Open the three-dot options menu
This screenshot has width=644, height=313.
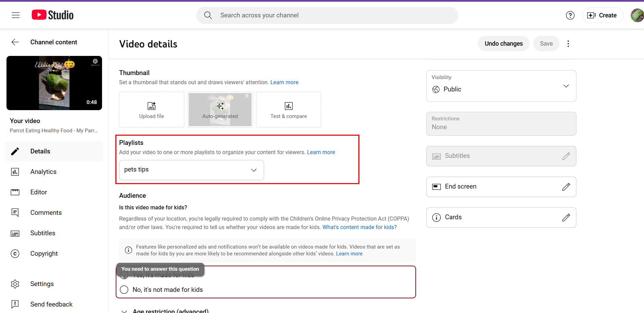point(568,43)
